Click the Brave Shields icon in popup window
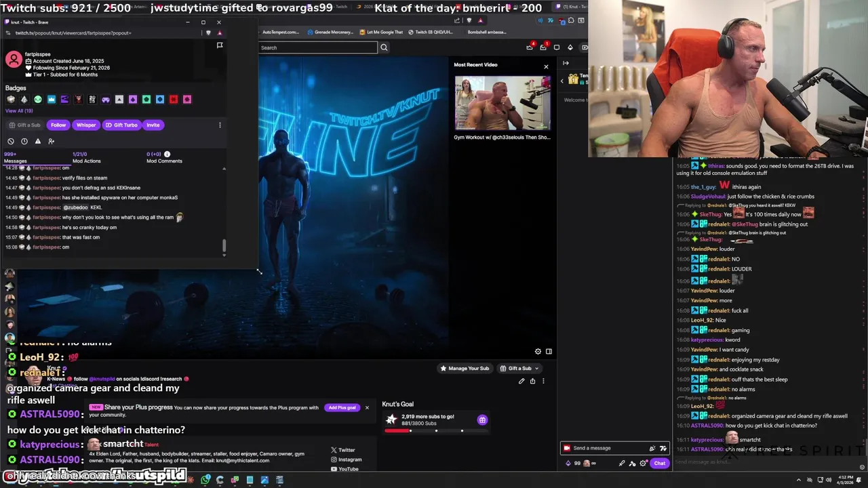868x488 pixels. [208, 33]
